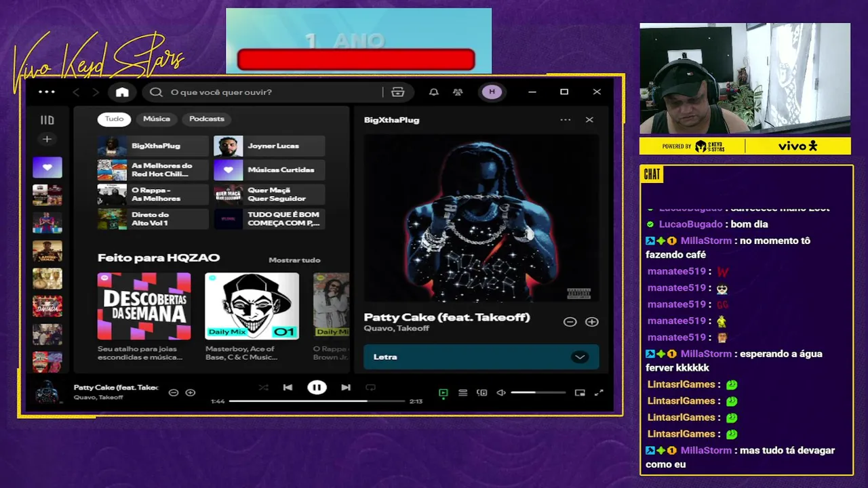
Task: Open the miniplayer icon
Action: pyautogui.click(x=580, y=392)
